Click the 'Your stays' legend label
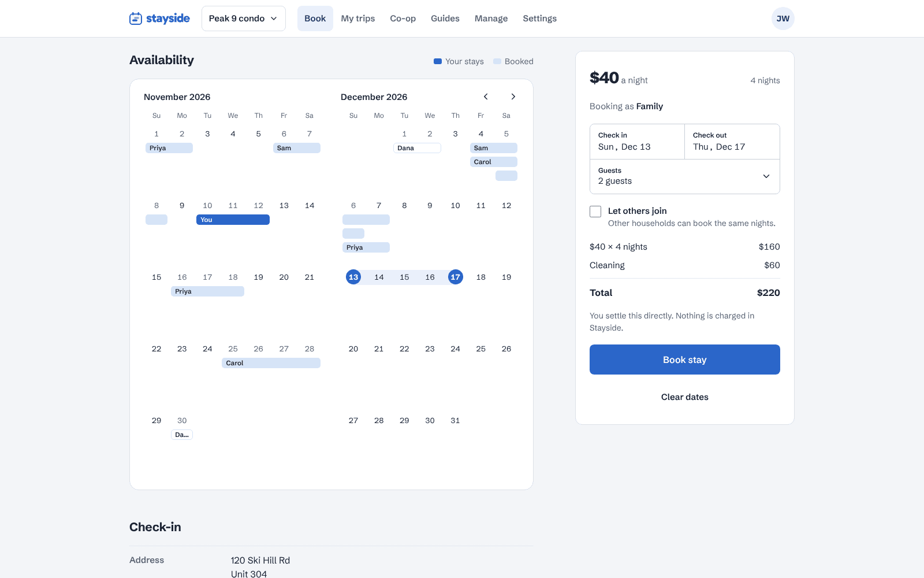This screenshot has height=578, width=924. 464,61
